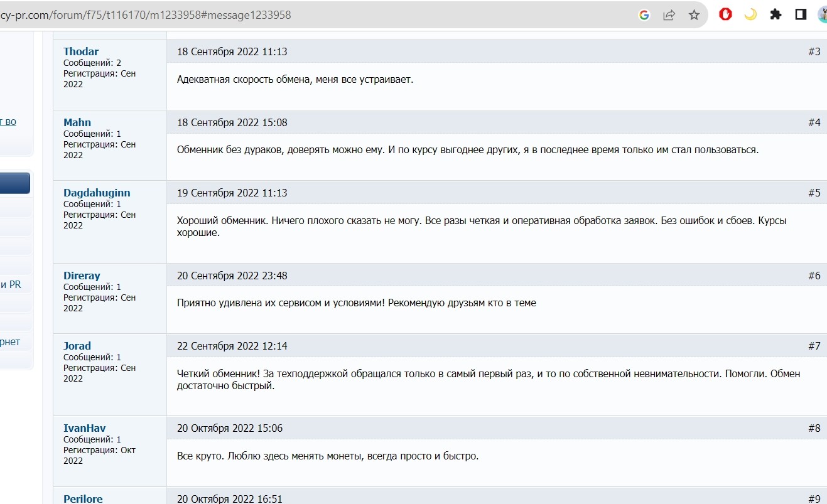The height and width of the screenshot is (504, 827).
Task: Open Thodar's user profile
Action: 81,51
